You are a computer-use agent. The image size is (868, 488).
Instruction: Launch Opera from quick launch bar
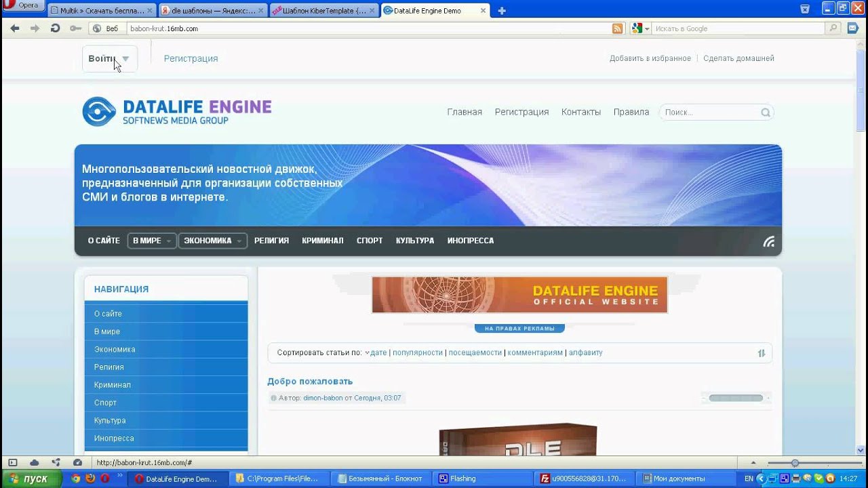click(104, 479)
